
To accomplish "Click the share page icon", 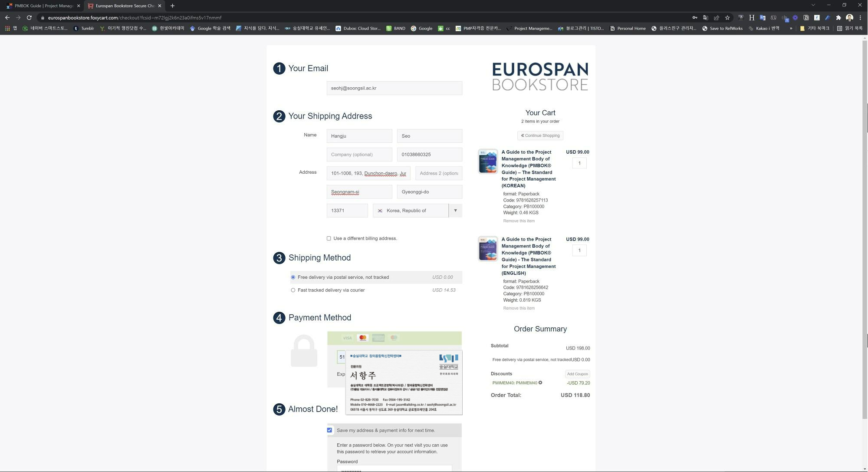I will [717, 18].
